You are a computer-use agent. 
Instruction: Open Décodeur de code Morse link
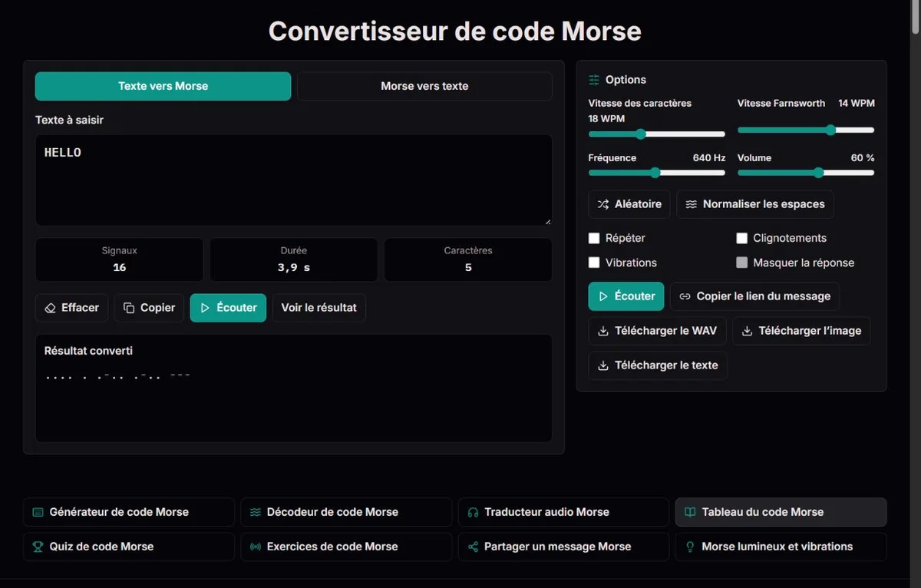tap(346, 512)
